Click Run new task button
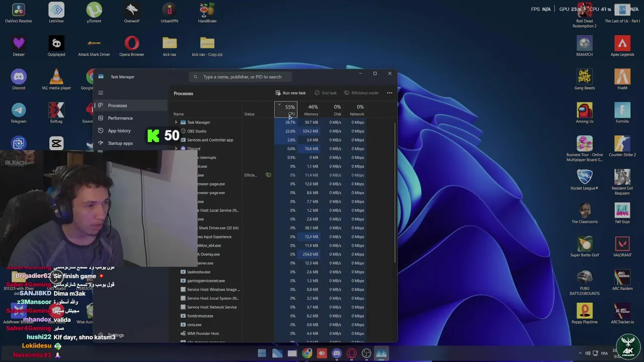644x362 pixels. point(291,93)
